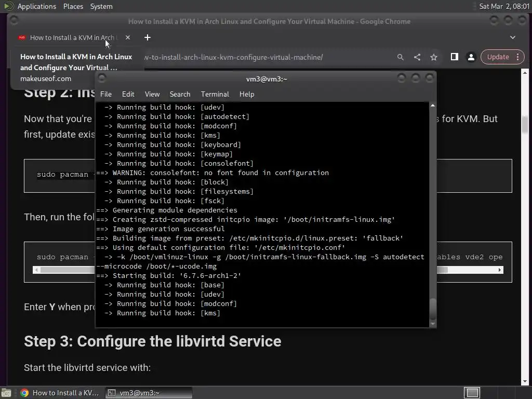Click 'Start the libvirtd service with:' text

87,367
